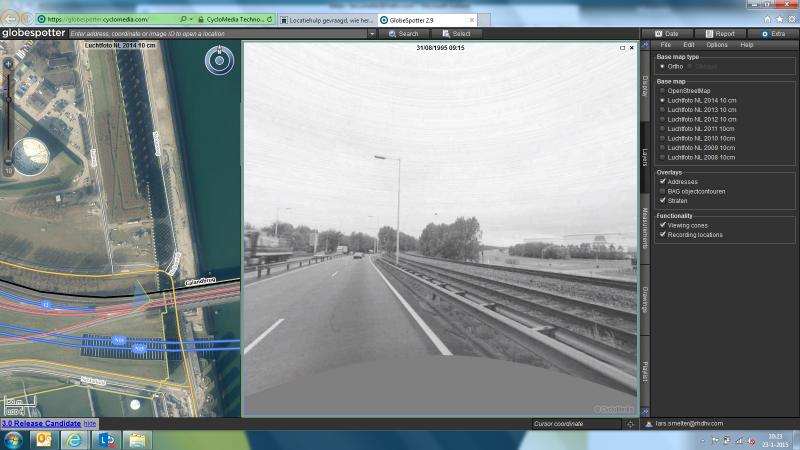Click the map zoom out minus button
800x450 pixels.
click(8, 162)
